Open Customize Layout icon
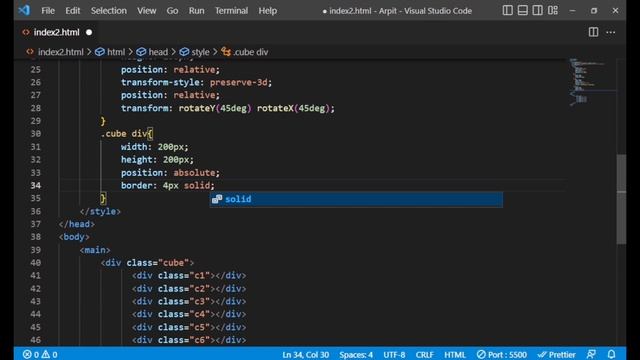This screenshot has width=640, height=360. click(553, 11)
